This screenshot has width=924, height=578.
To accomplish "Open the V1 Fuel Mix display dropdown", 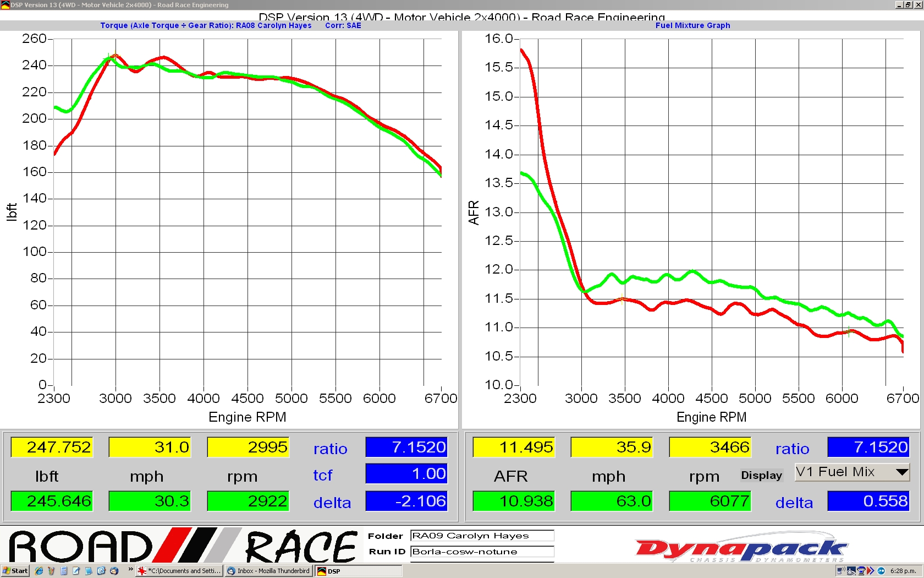I will click(901, 472).
